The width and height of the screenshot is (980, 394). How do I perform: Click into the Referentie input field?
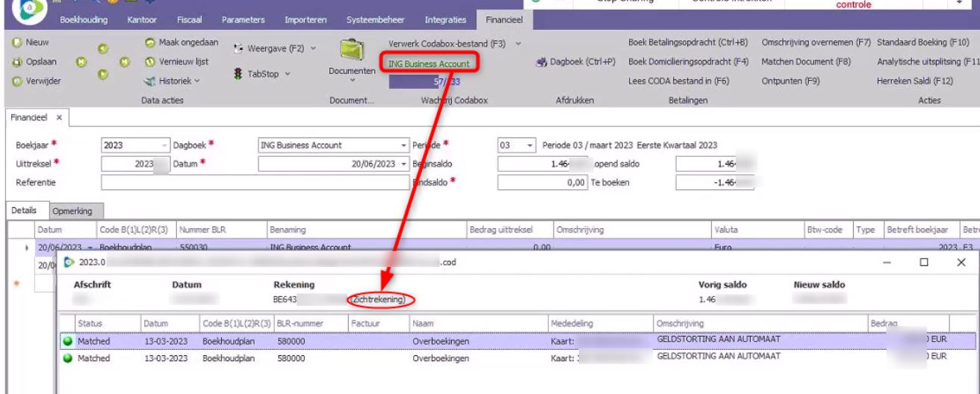pyautogui.click(x=254, y=182)
